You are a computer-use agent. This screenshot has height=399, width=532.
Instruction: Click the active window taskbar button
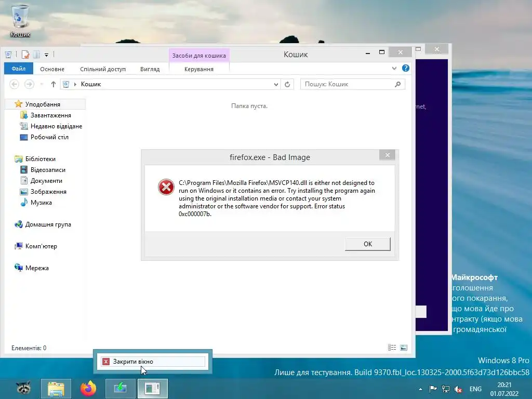(x=152, y=389)
